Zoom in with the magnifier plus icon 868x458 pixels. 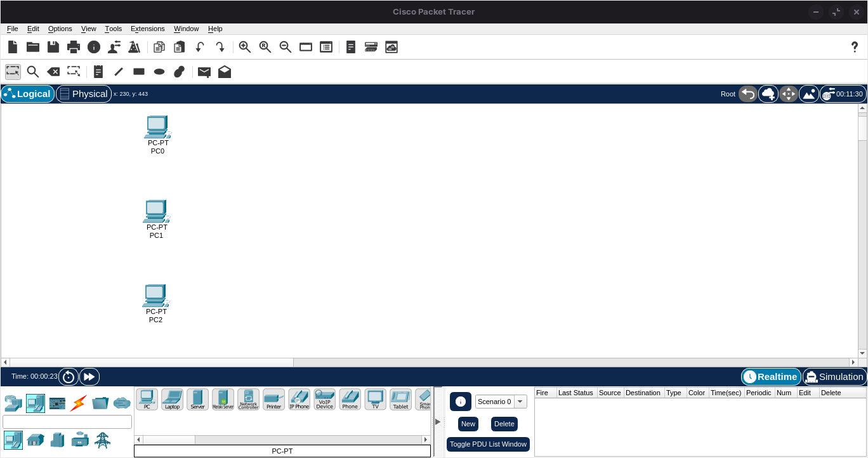(x=245, y=47)
